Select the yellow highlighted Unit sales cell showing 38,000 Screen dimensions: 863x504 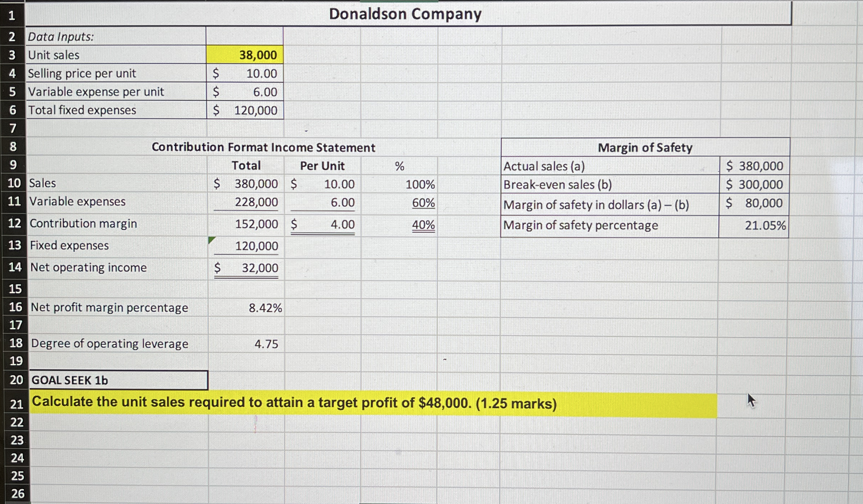(245, 55)
